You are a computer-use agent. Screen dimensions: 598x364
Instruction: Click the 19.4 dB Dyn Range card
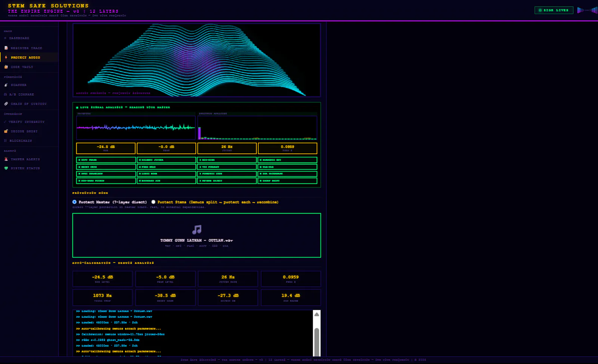[x=291, y=298]
